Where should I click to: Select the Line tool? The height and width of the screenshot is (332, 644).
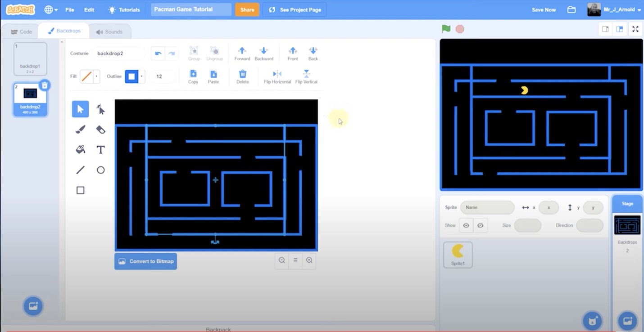coord(80,170)
